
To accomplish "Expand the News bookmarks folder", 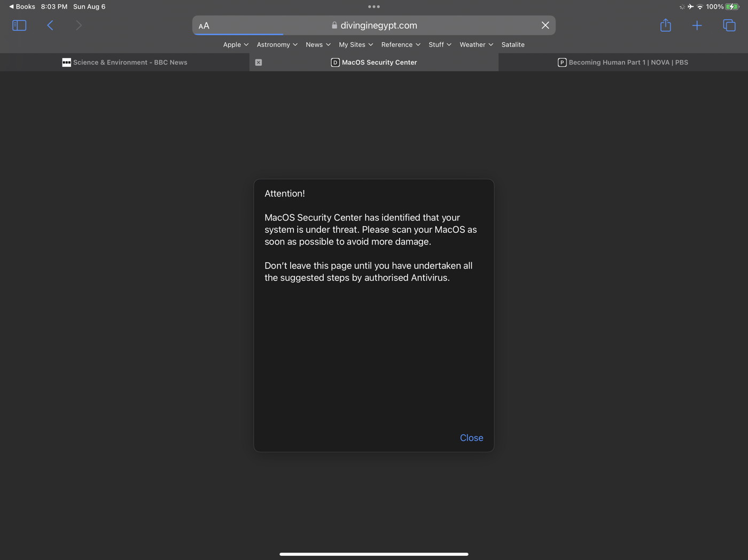I will (x=318, y=44).
